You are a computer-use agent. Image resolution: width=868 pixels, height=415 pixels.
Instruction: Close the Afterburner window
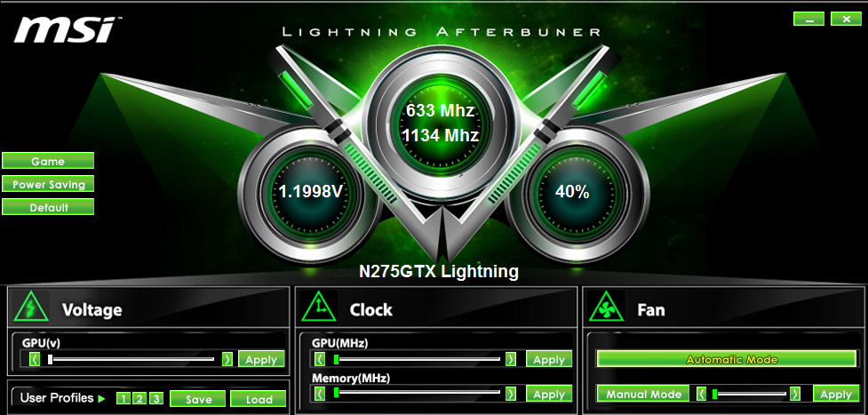tap(846, 19)
